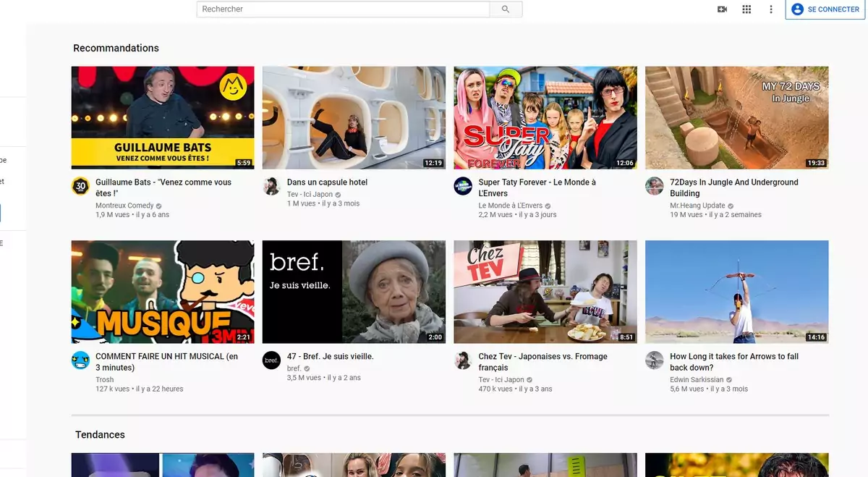The width and height of the screenshot is (868, 477).
Task: Open Edwin Sarkissian channel avatar
Action: click(655, 360)
